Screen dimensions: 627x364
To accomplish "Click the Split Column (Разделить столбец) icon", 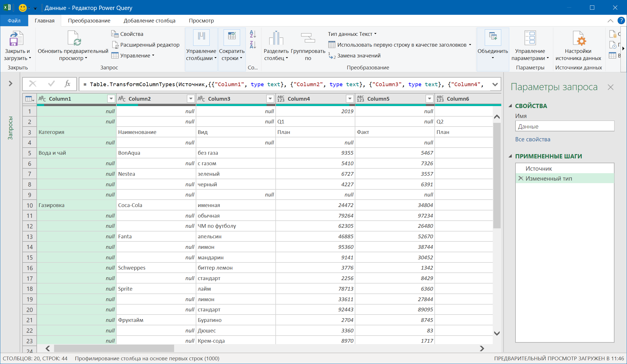I will 276,38.
